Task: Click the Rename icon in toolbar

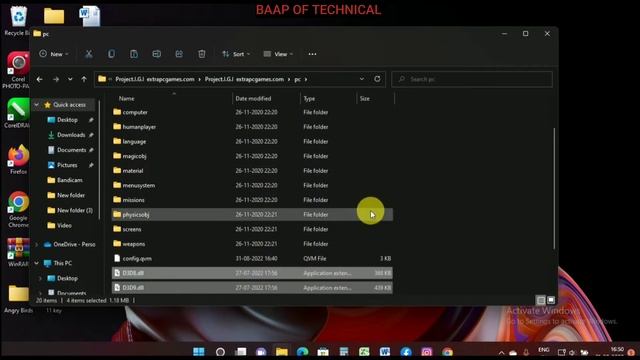Action: point(156,54)
